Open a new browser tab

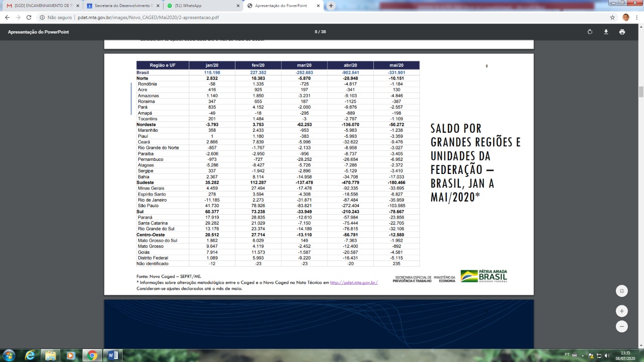[x=331, y=6]
